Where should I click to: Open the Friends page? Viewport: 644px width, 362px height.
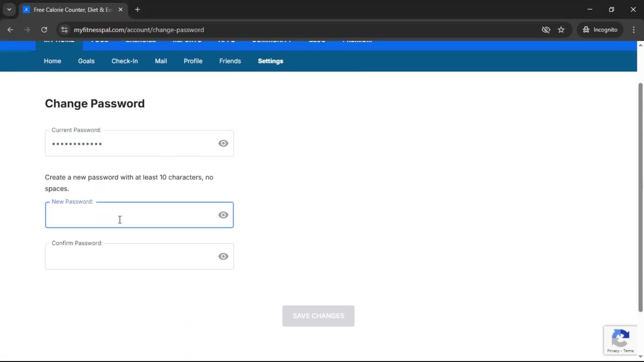pos(230,61)
